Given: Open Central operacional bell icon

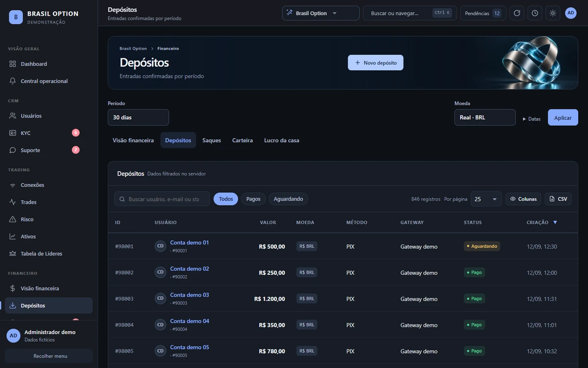Looking at the screenshot, I should pyautogui.click(x=13, y=81).
